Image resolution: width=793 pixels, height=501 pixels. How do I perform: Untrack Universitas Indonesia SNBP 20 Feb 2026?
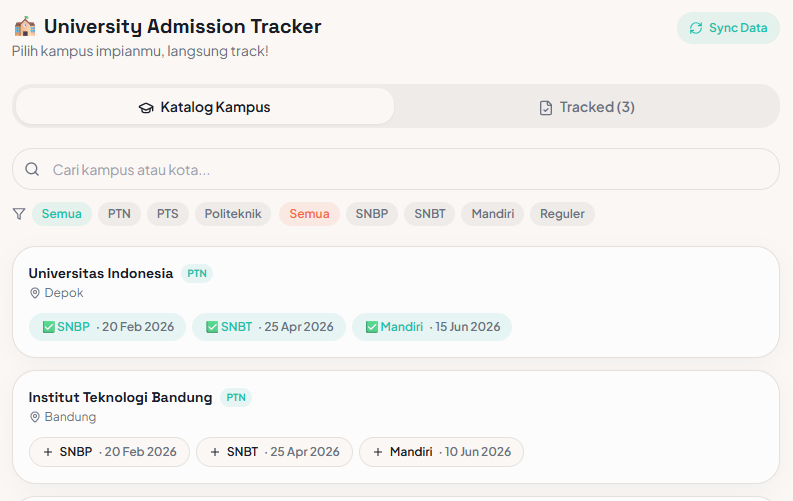pos(107,327)
